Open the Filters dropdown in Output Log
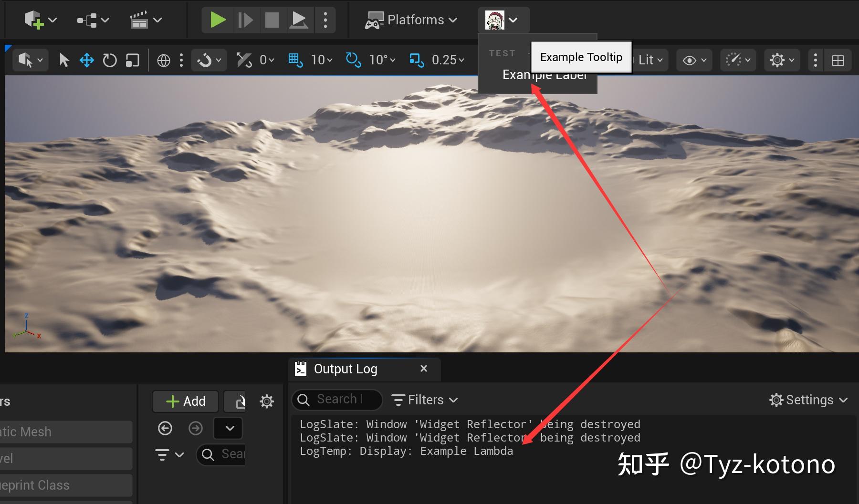This screenshot has width=859, height=504. (424, 400)
